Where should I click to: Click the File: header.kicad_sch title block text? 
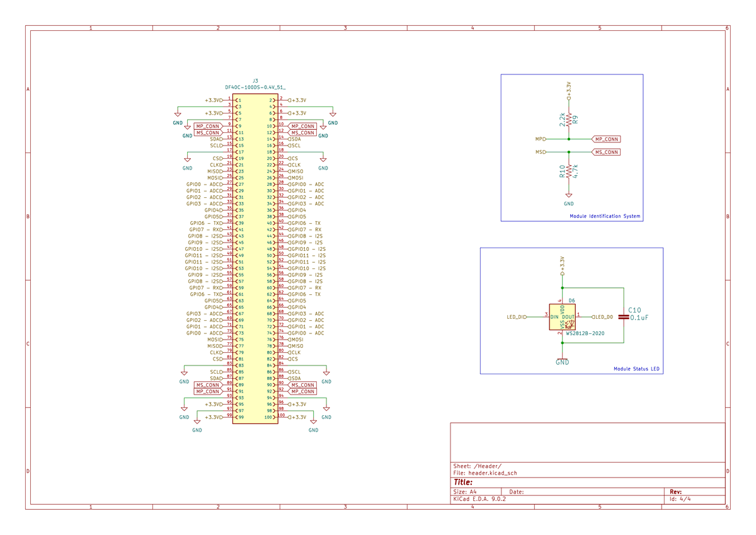[x=486, y=473]
